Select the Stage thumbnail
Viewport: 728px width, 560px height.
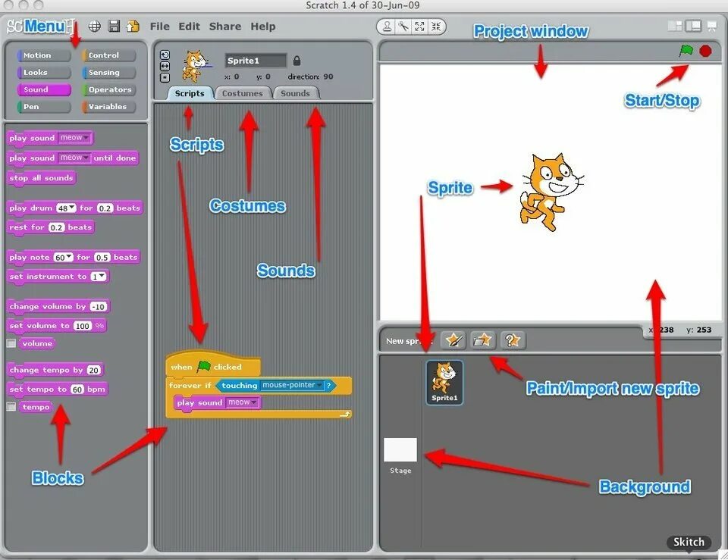[400, 450]
